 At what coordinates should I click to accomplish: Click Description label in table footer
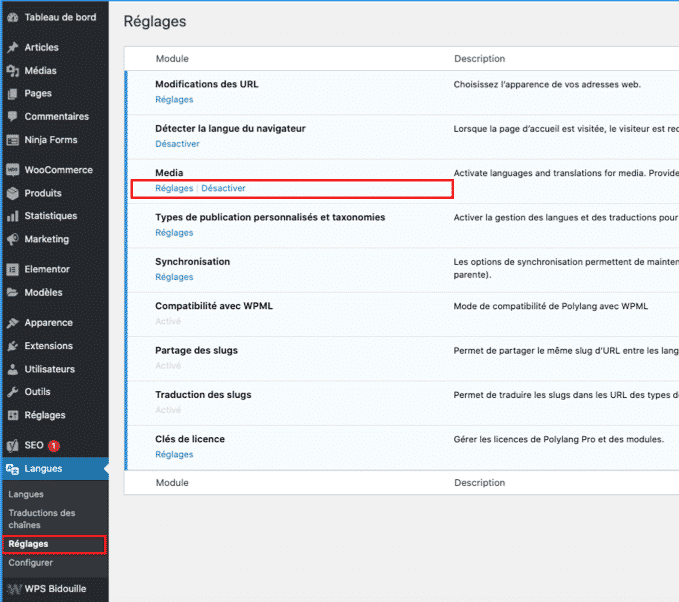click(x=479, y=483)
